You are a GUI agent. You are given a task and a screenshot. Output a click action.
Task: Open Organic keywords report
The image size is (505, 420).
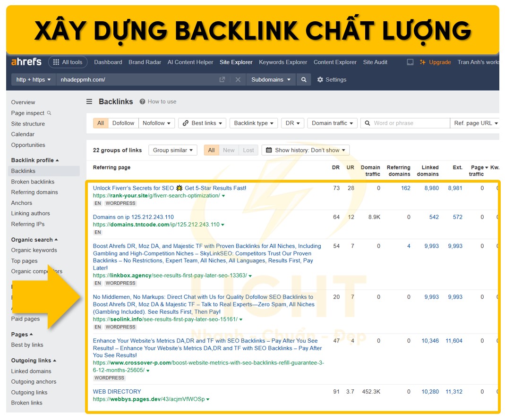click(34, 250)
